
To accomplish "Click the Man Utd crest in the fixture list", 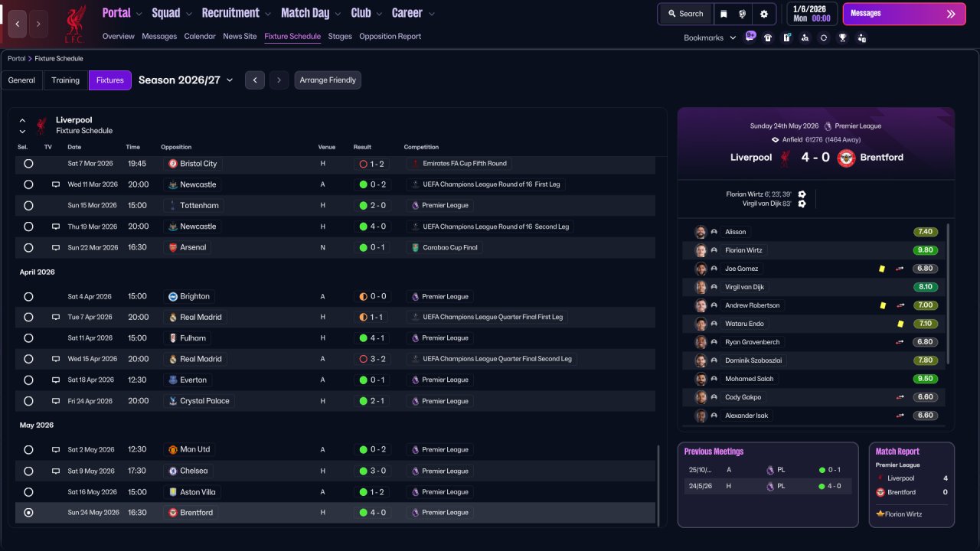I will click(x=173, y=450).
